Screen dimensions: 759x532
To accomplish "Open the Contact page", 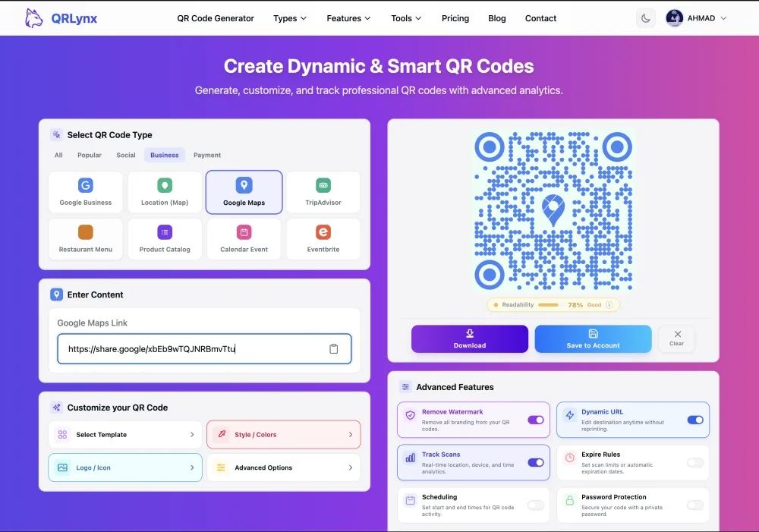I will (x=540, y=18).
